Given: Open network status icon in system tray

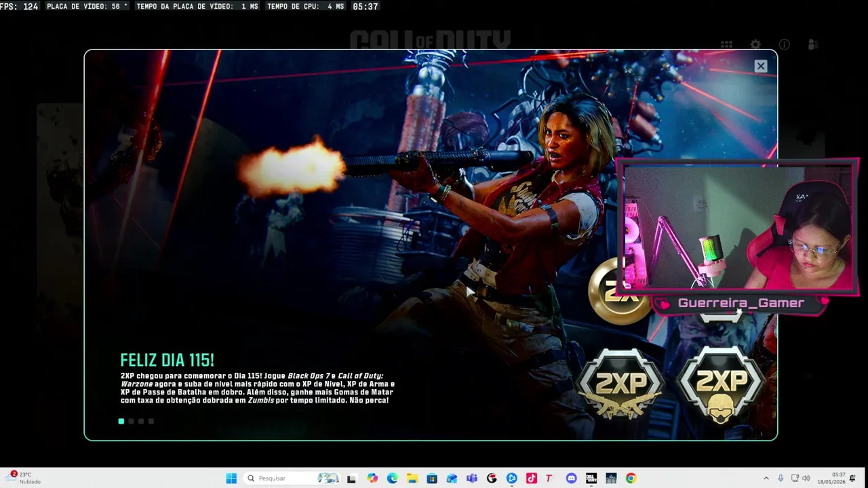Looking at the screenshot, I should [x=795, y=479].
